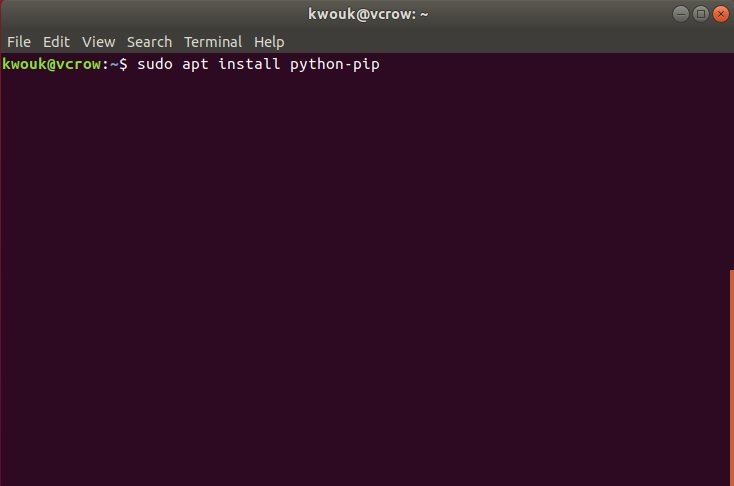Click the word "apt" in the command

click(195, 65)
